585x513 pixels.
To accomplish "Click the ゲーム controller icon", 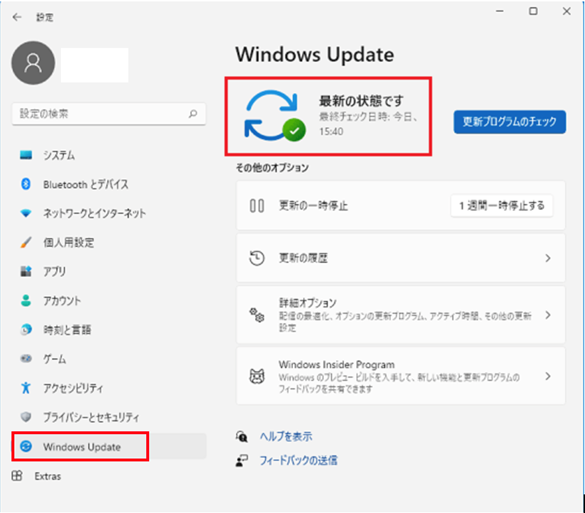I will point(26,359).
